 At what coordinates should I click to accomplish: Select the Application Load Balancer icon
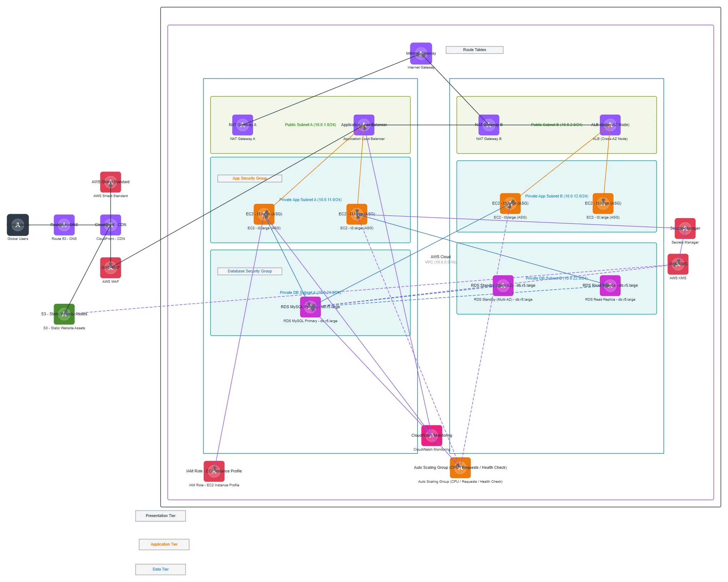364,125
